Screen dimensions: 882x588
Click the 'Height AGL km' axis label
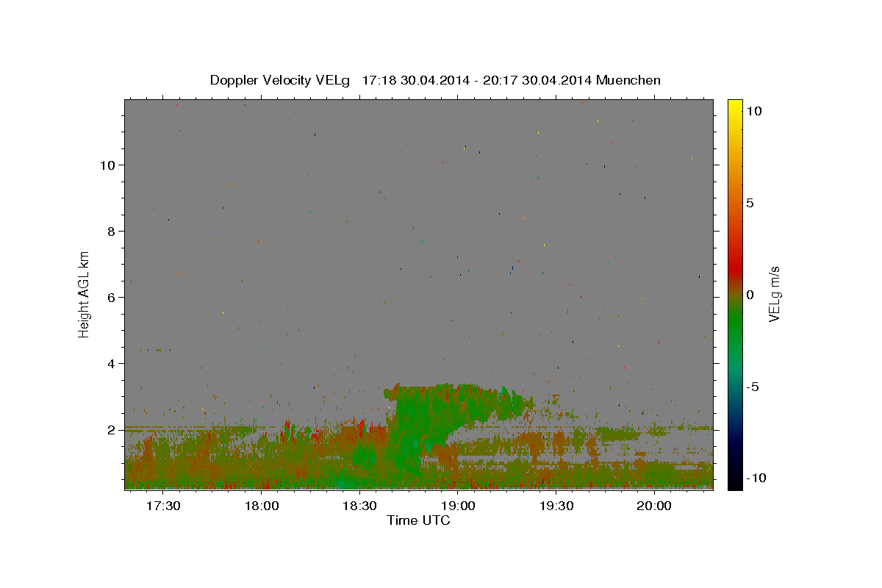coord(85,294)
